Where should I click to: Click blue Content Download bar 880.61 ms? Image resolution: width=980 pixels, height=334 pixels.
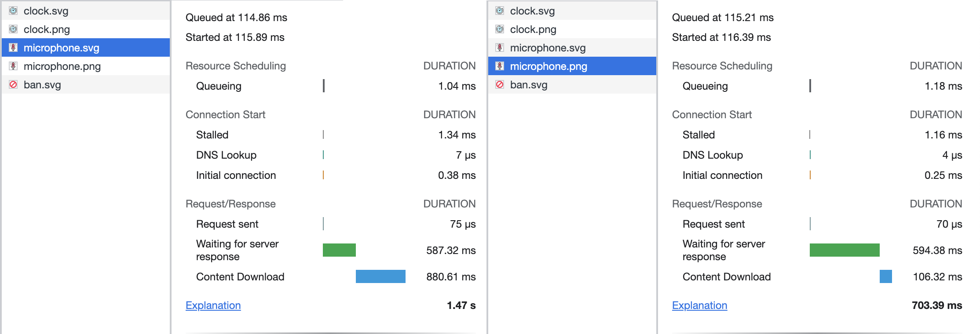click(380, 276)
